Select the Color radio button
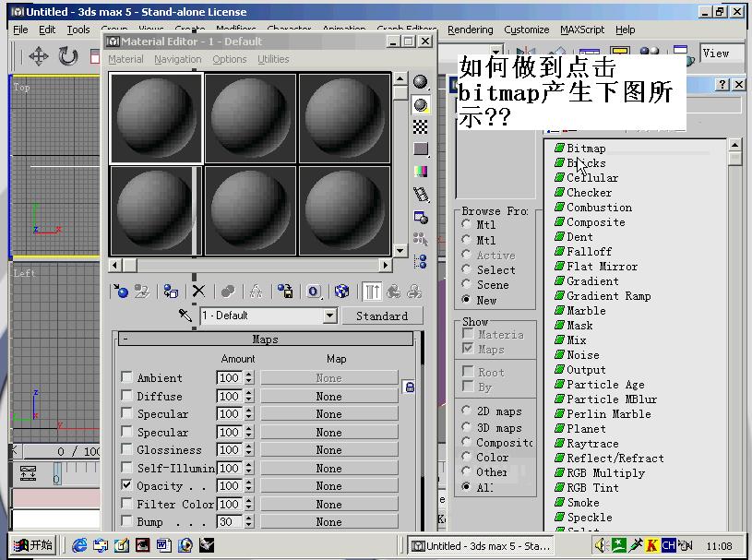 [x=466, y=457]
